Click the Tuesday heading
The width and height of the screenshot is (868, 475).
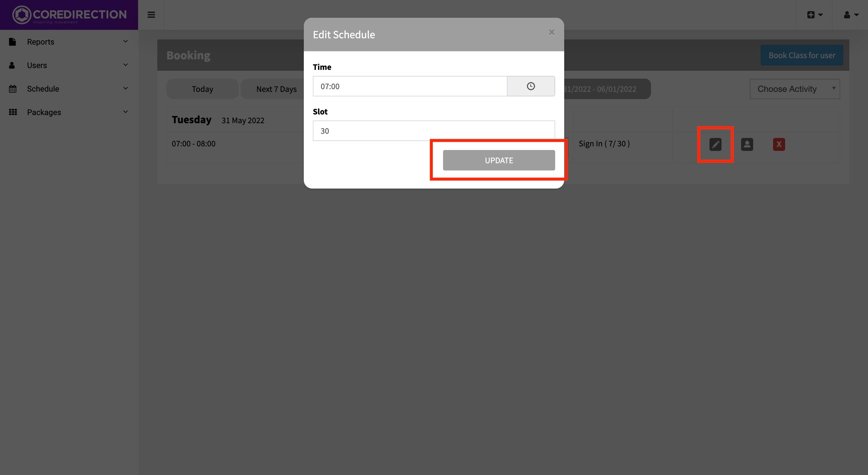[x=191, y=120]
